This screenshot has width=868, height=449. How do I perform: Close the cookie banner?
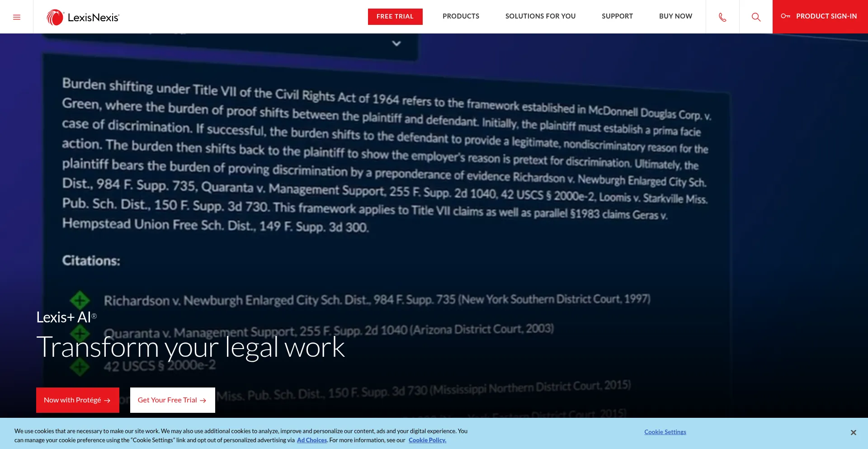(853, 433)
